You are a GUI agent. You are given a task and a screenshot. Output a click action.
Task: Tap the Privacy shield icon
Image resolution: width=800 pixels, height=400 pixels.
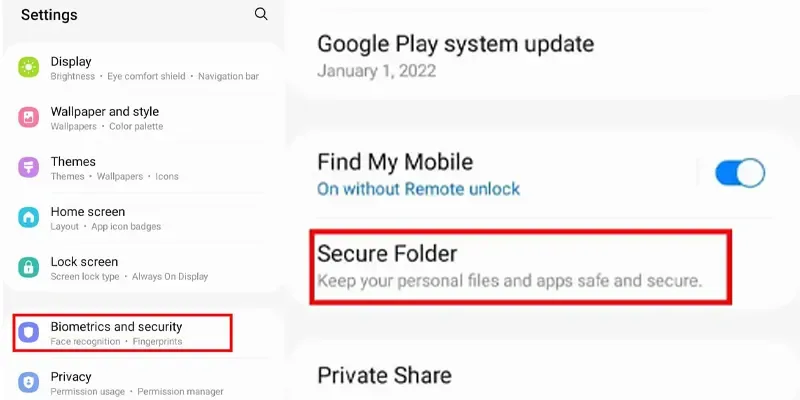[x=29, y=383]
